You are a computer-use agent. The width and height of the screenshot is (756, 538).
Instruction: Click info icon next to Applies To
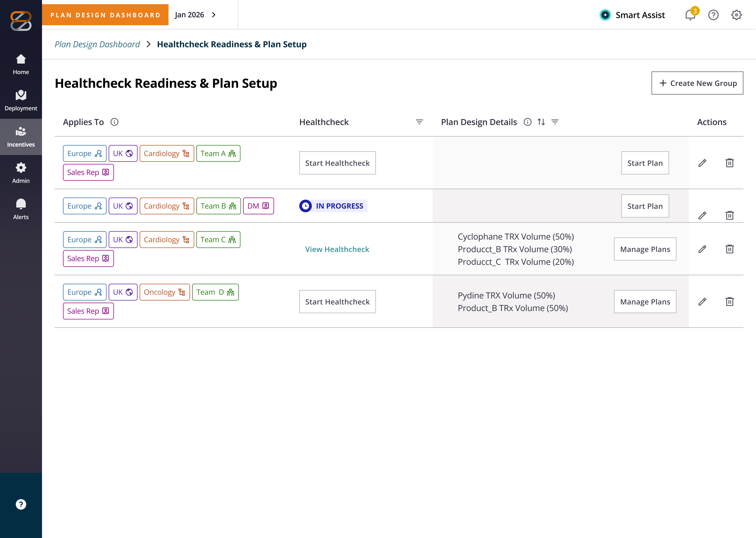[x=114, y=122]
